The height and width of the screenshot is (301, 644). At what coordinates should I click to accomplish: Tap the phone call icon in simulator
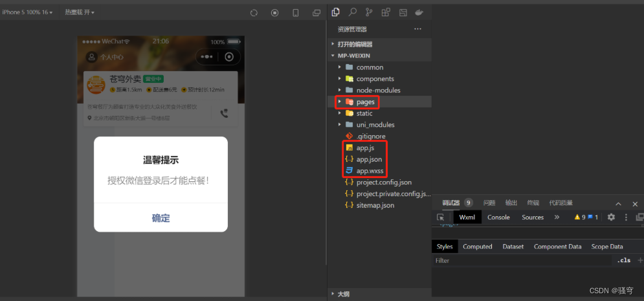[224, 113]
